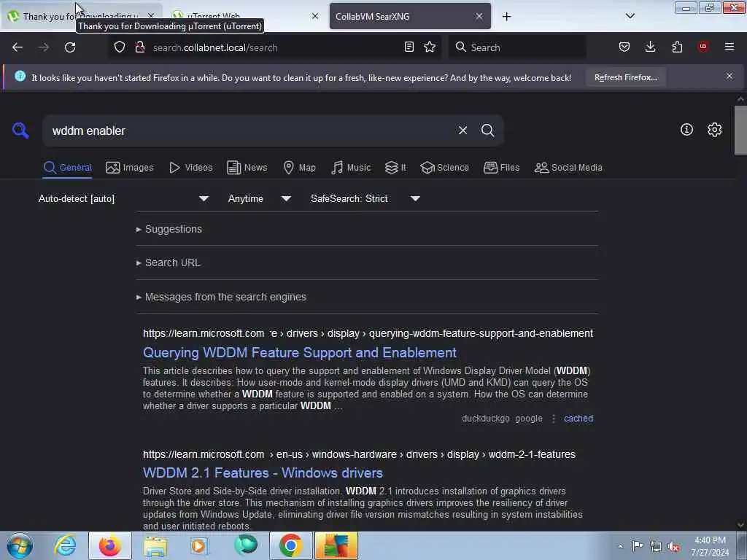747x560 pixels.
Task: Switch to the It search category
Action: pos(395,168)
